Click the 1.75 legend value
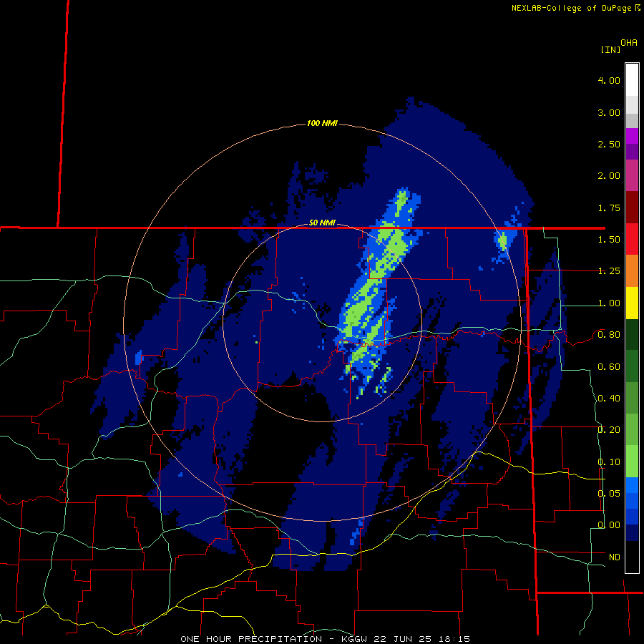The image size is (644, 644). pos(609,208)
